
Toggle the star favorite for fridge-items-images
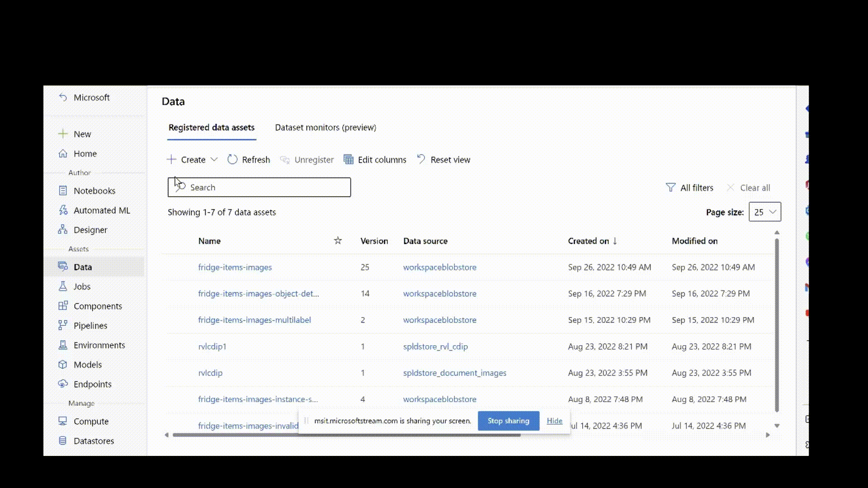[338, 267]
